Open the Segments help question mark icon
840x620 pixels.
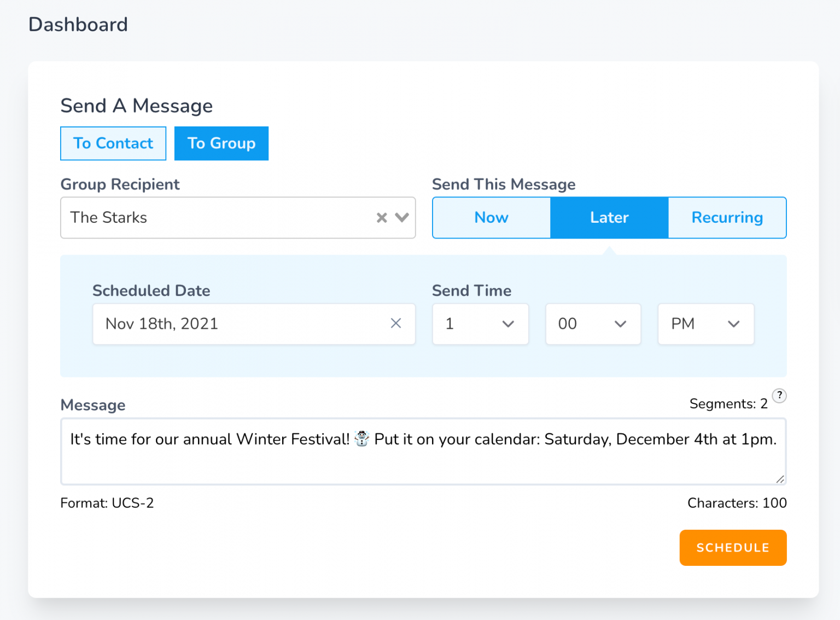(779, 395)
